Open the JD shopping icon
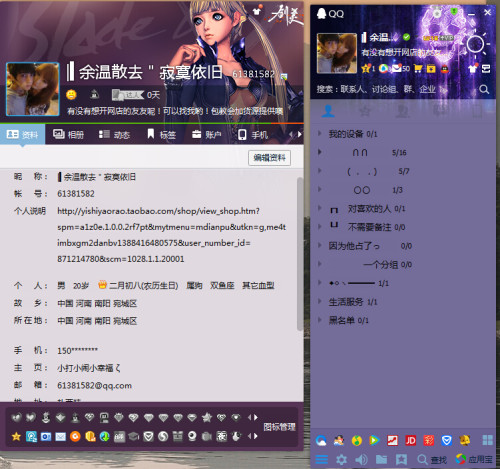500x469 pixels. [x=411, y=441]
